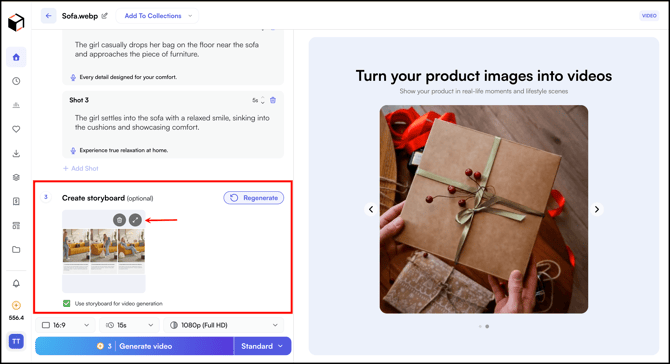
Task: Edit the Sofa.webp file name
Action: (x=105, y=16)
